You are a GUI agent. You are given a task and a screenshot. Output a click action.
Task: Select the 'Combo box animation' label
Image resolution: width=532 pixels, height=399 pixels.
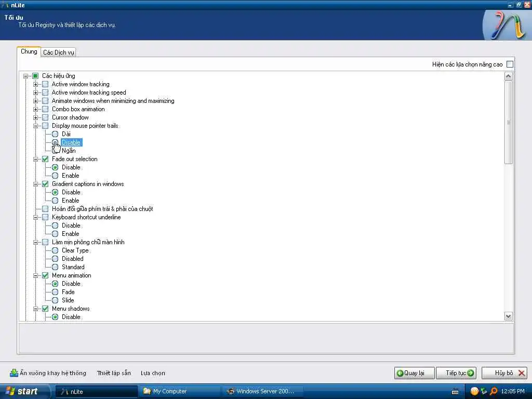(x=78, y=109)
